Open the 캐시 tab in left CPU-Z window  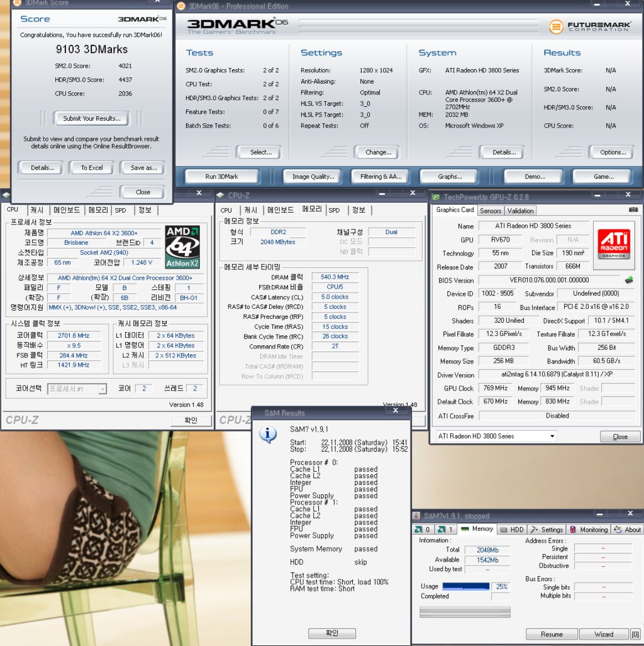(36, 210)
